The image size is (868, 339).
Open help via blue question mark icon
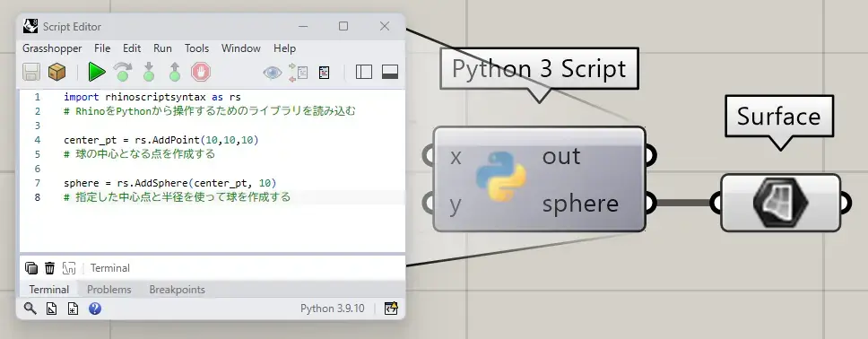point(95,309)
